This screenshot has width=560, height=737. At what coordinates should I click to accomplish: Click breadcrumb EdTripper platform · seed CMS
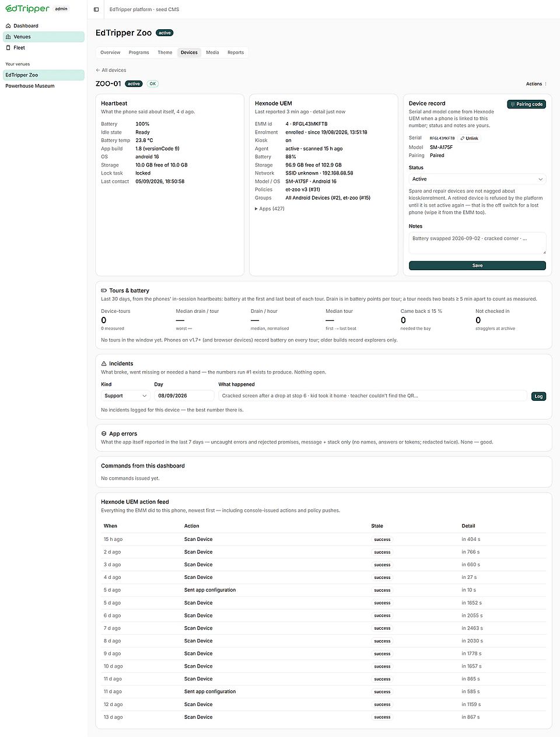point(144,9)
